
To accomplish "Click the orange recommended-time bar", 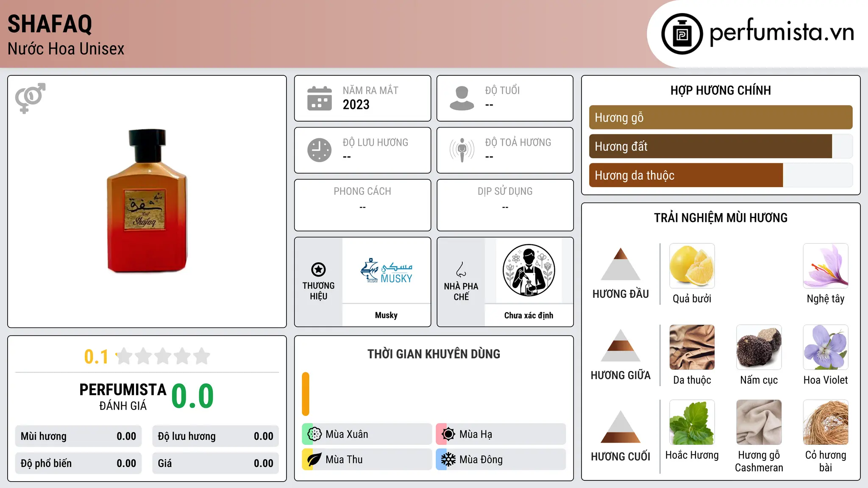I will (x=306, y=394).
